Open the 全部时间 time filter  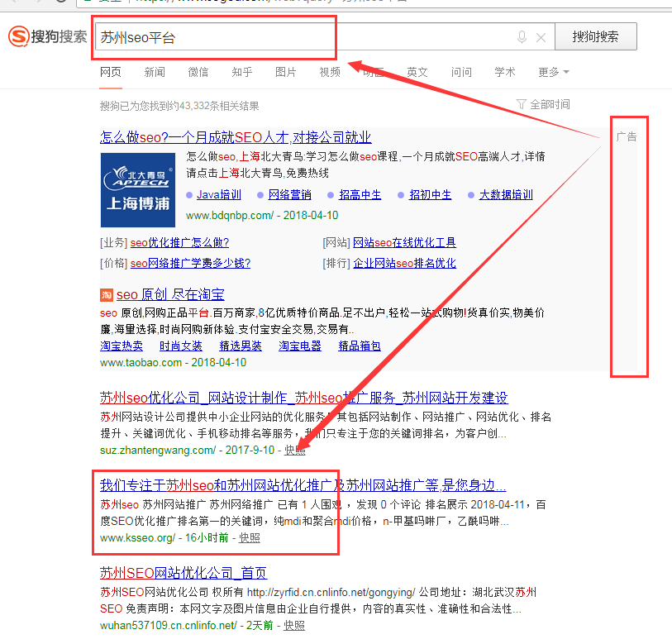(x=549, y=104)
